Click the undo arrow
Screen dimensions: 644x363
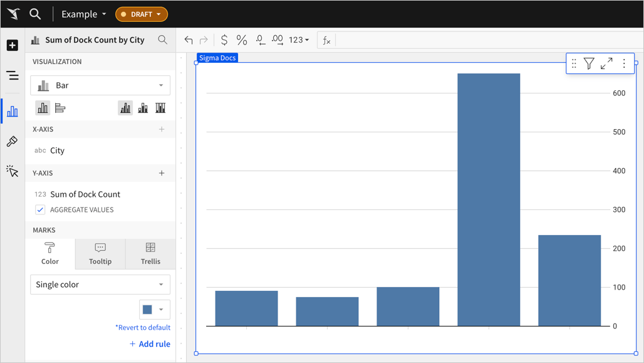[189, 40]
